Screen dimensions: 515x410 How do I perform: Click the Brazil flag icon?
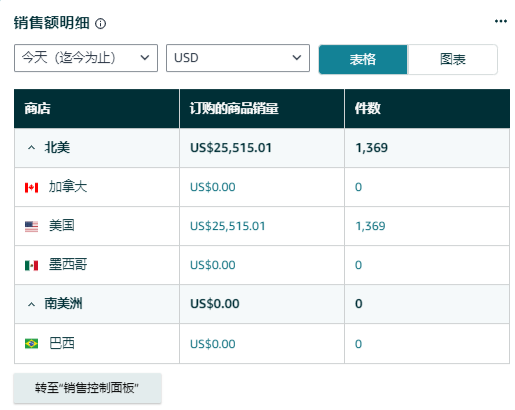pos(31,343)
